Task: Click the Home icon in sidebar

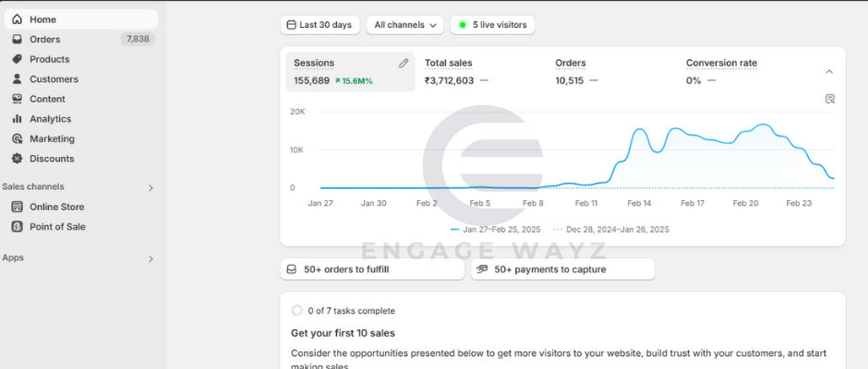Action: 17,19
